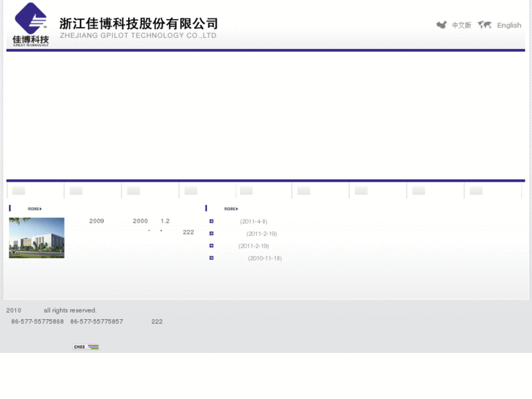Click the China map icon beside 中文版
Viewport: 532px width, 399px height.
coord(441,25)
